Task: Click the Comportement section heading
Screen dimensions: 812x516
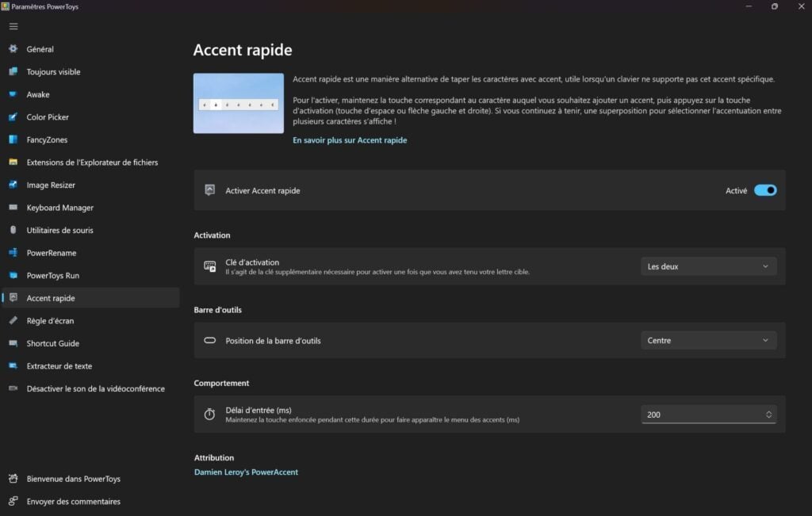Action: pyautogui.click(x=221, y=383)
